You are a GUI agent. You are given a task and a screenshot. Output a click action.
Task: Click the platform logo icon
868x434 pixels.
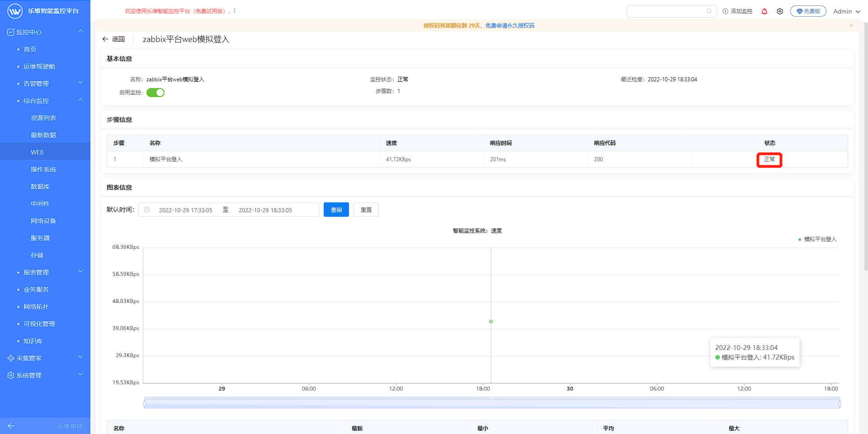point(14,11)
